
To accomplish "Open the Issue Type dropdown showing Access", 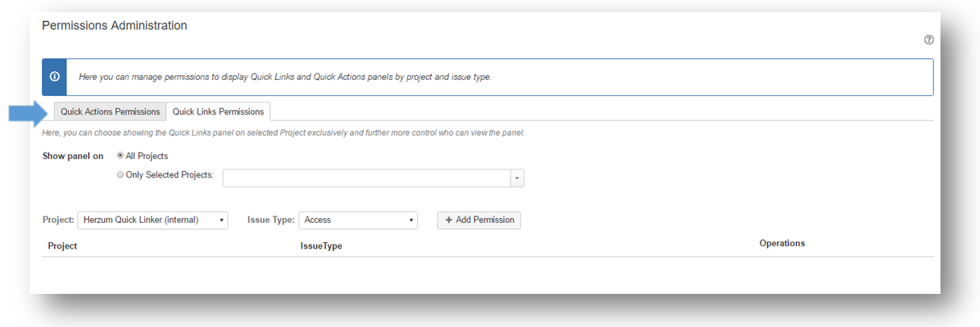I will click(357, 220).
